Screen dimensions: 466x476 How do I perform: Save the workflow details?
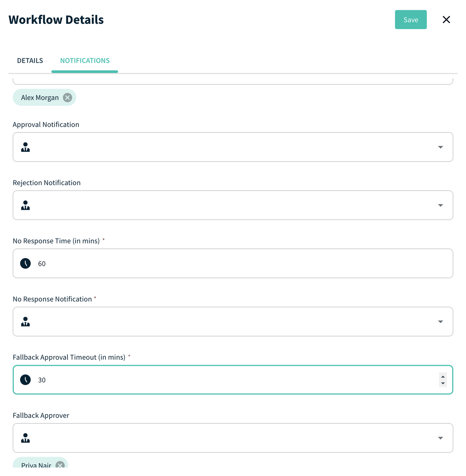411,19
